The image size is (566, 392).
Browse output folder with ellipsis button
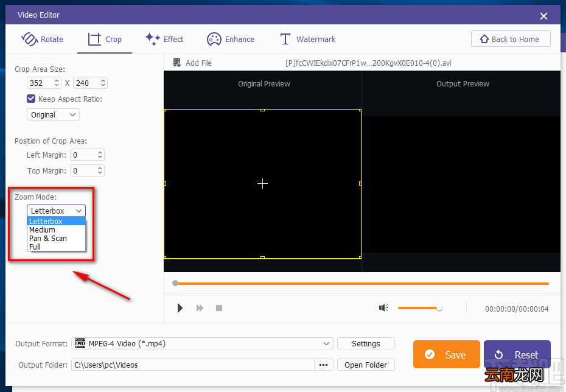click(323, 365)
